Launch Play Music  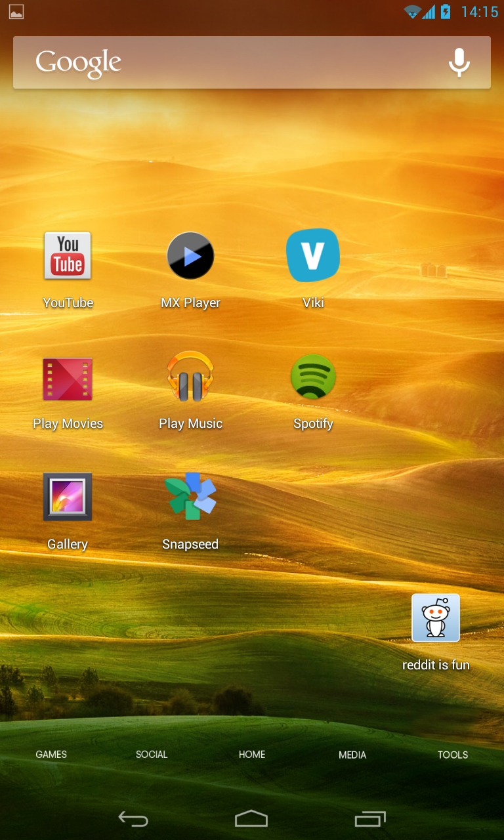[190, 377]
